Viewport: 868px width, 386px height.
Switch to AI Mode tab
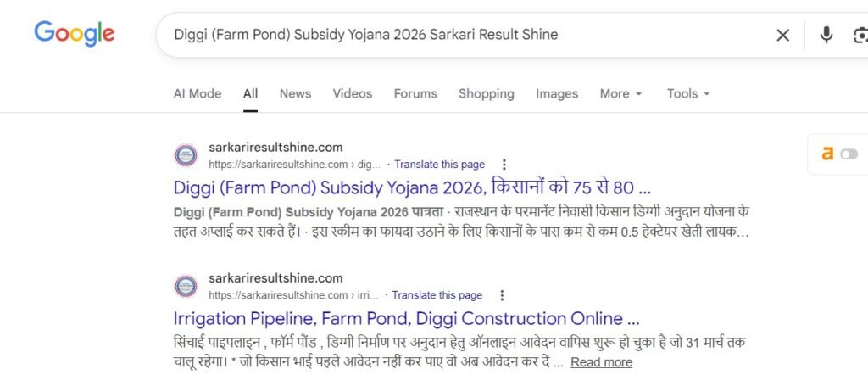pos(198,94)
